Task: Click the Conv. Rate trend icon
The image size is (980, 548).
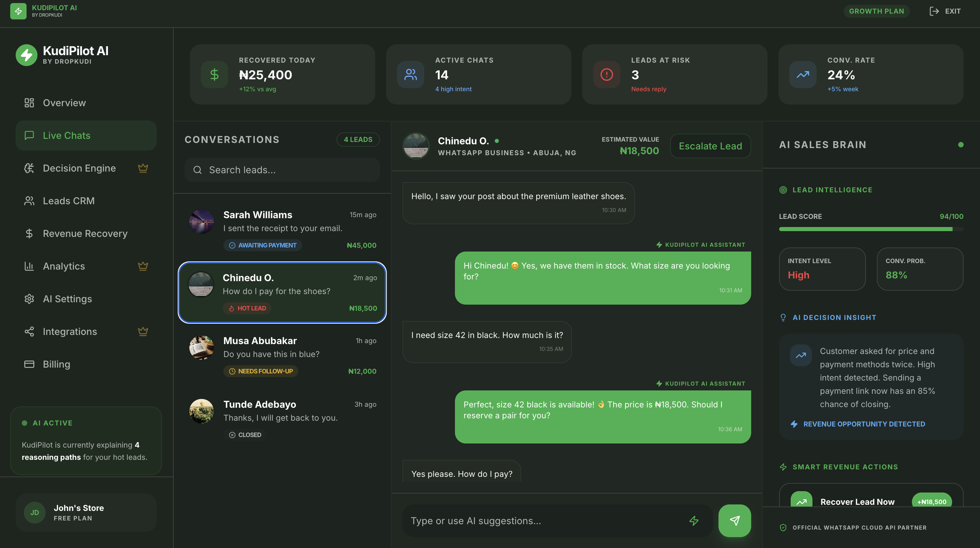Action: pos(803,75)
